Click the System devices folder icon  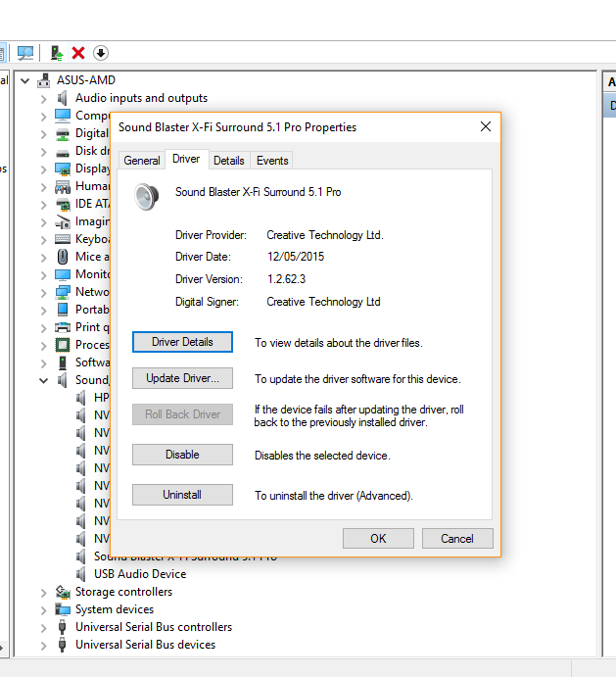point(63,609)
